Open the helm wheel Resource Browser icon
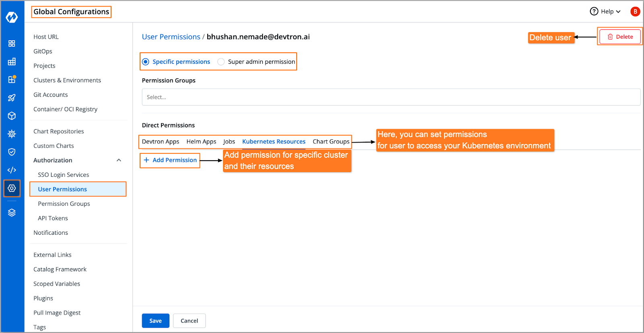Screen dimensions: 644x333 12,134
